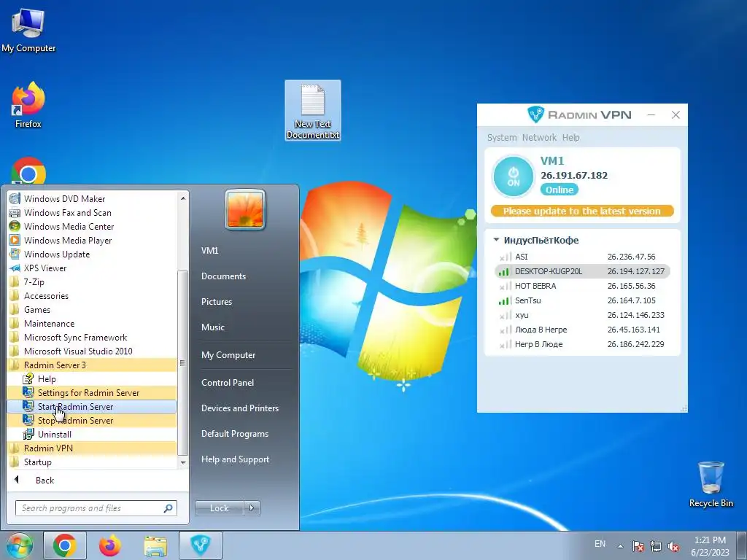The height and width of the screenshot is (560, 747).
Task: Open Network menu in Radmin VPN
Action: [539, 137]
